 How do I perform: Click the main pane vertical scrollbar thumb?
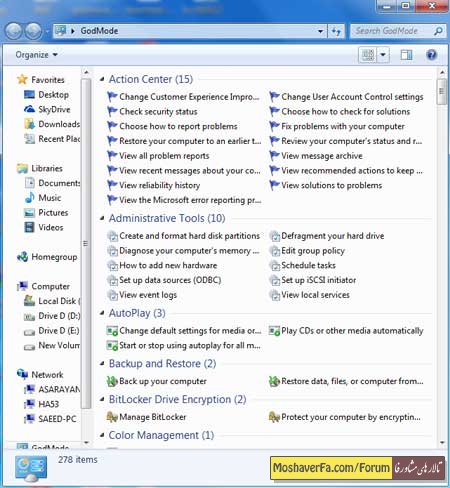[x=442, y=91]
